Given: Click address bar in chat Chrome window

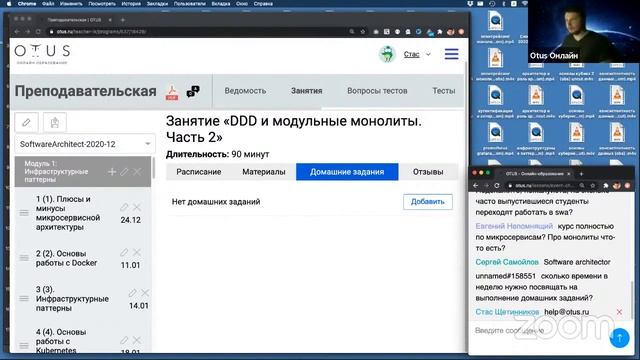Looking at the screenshot, I should (543, 185).
